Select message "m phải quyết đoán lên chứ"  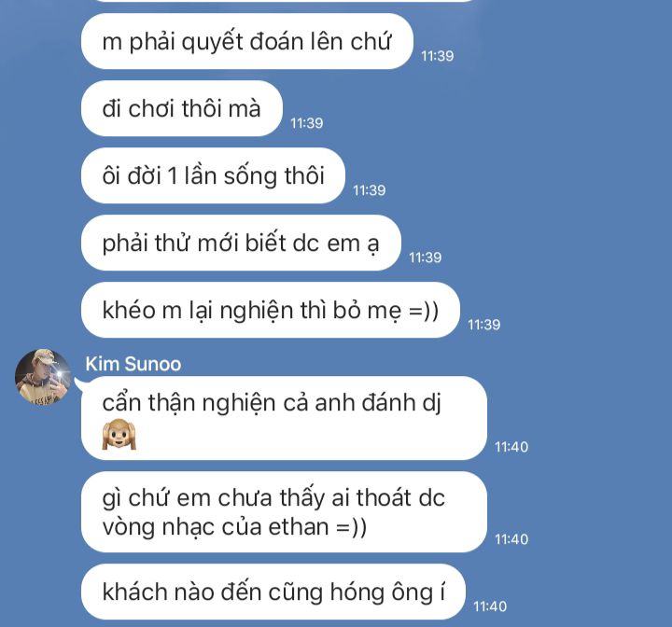247,41
